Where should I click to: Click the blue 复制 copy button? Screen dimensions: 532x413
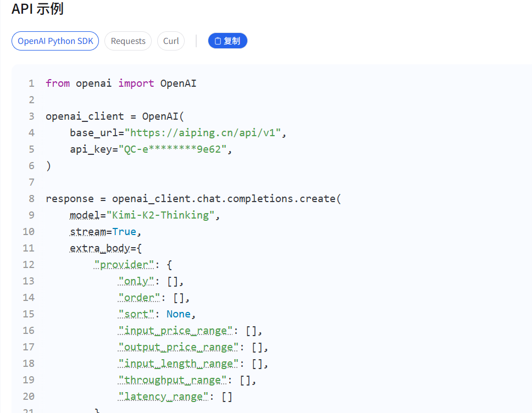[228, 41]
